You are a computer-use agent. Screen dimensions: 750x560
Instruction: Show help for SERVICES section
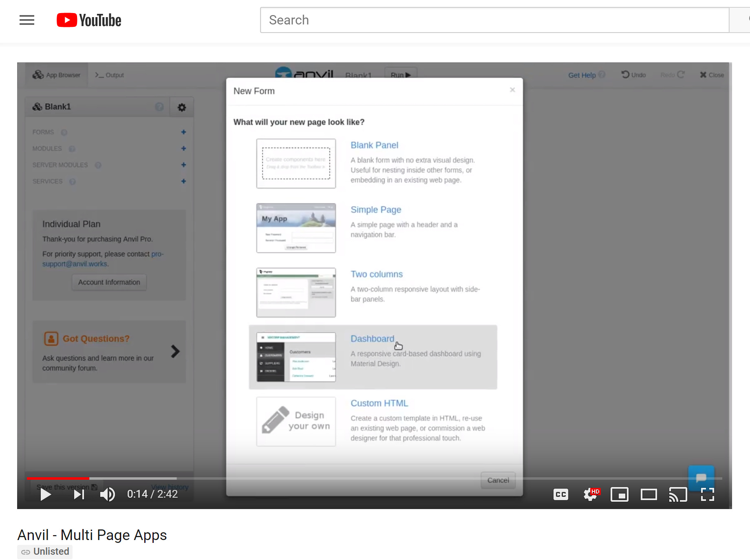(73, 181)
